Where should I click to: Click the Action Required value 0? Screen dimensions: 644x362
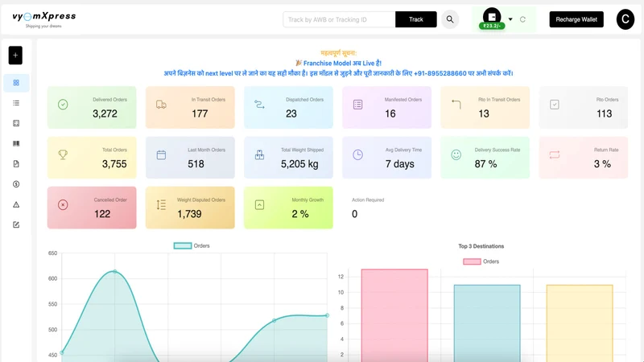354,214
